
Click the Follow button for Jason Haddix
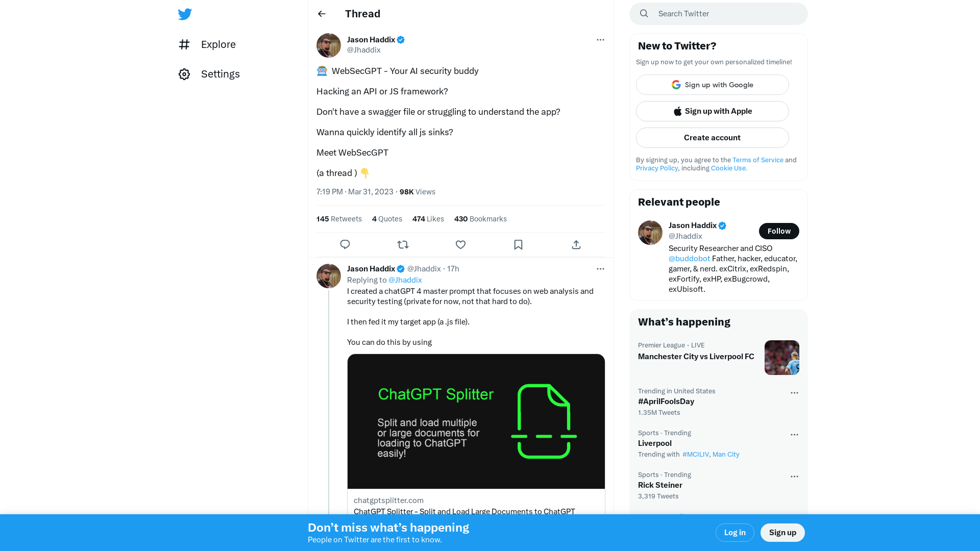pyautogui.click(x=778, y=231)
